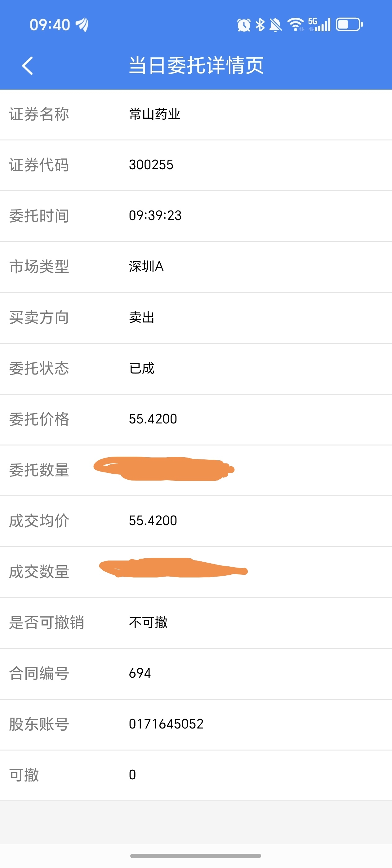The width and height of the screenshot is (392, 868).
Task: Tap the order status 已成
Action: coord(141,368)
